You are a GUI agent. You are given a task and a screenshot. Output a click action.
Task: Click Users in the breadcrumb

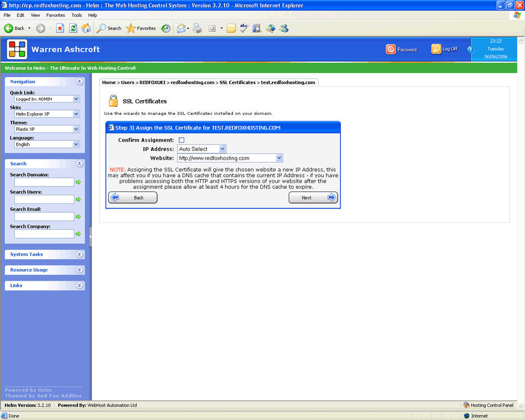[x=127, y=83]
